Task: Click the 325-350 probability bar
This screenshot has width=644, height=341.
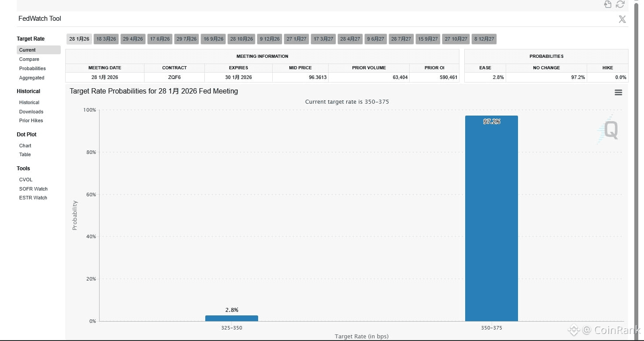Action: click(232, 318)
